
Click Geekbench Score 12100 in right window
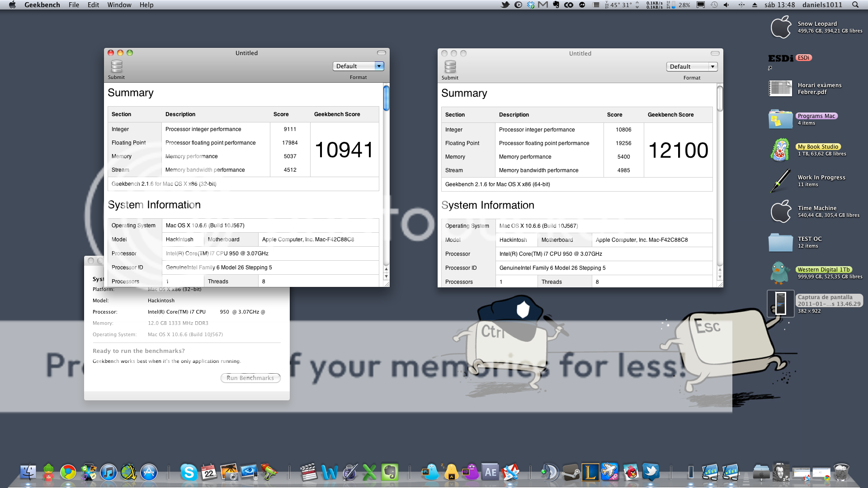[x=678, y=150]
